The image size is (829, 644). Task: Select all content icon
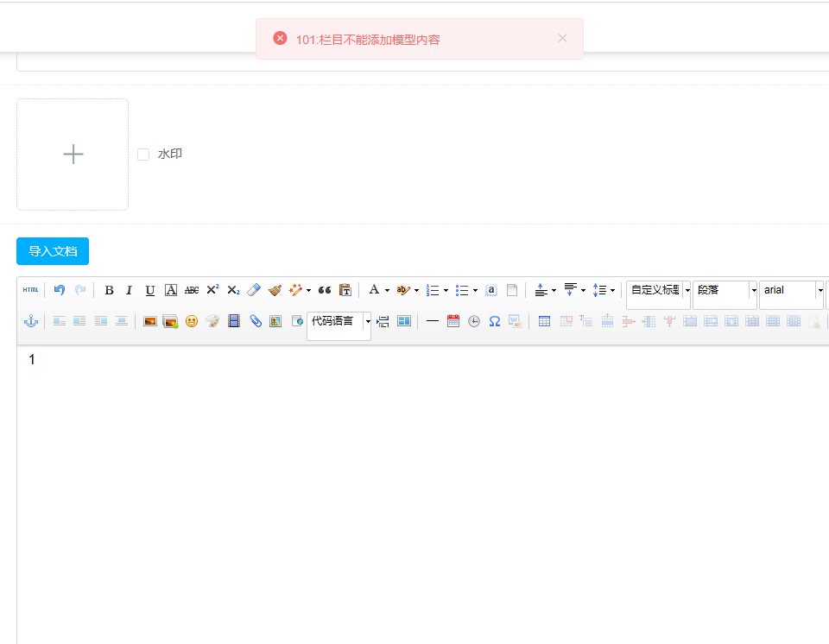tap(491, 290)
